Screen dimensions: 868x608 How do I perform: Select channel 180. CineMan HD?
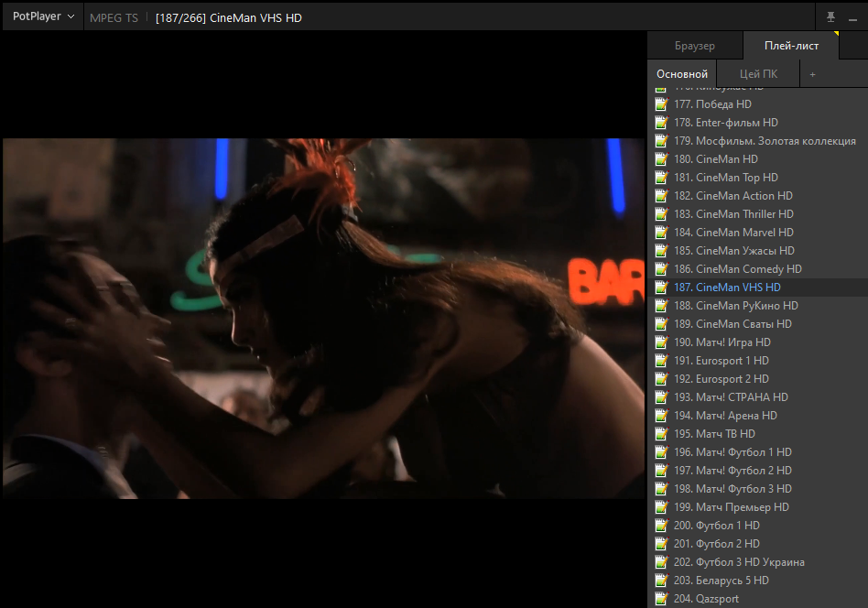tap(757, 159)
